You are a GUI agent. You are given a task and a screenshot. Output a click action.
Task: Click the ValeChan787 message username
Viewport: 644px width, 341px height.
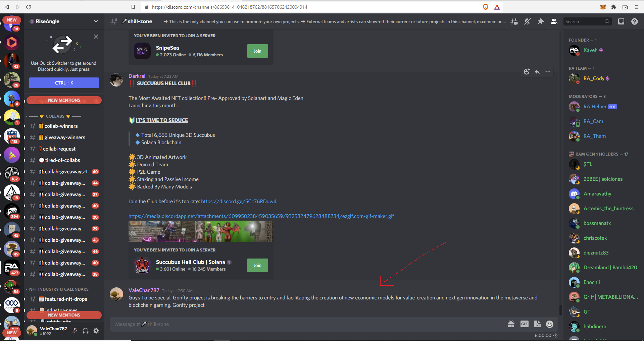tap(144, 290)
